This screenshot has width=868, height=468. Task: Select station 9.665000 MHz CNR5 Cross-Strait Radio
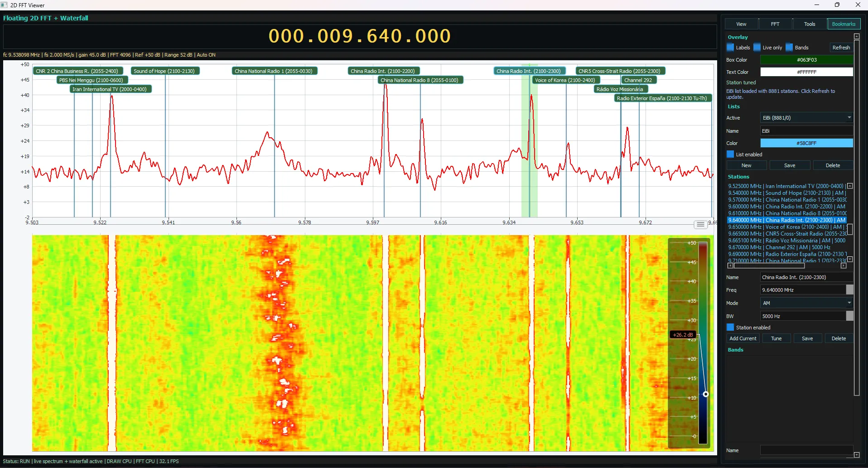click(786, 233)
